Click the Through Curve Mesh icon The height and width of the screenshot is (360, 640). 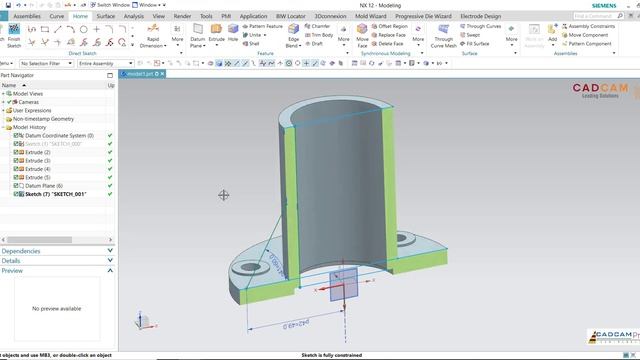pos(443,29)
